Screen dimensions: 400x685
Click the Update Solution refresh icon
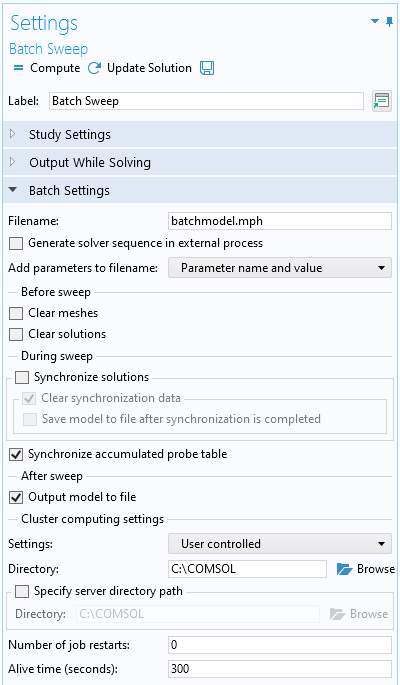94,68
